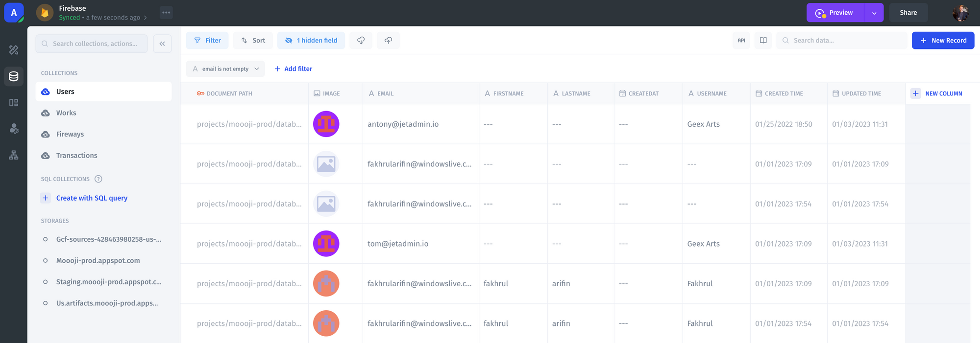
Task: Open the three-dots project menu
Action: (x=167, y=13)
